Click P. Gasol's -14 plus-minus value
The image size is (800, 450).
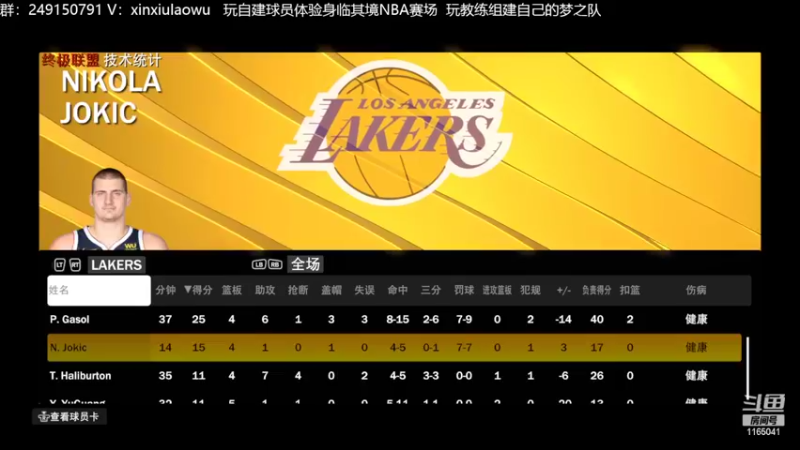(x=563, y=319)
